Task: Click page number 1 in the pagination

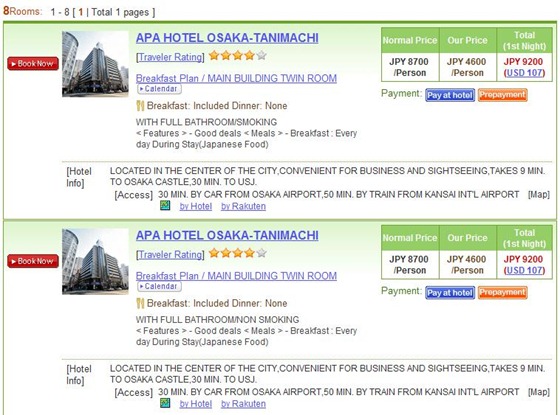Action: point(80,12)
